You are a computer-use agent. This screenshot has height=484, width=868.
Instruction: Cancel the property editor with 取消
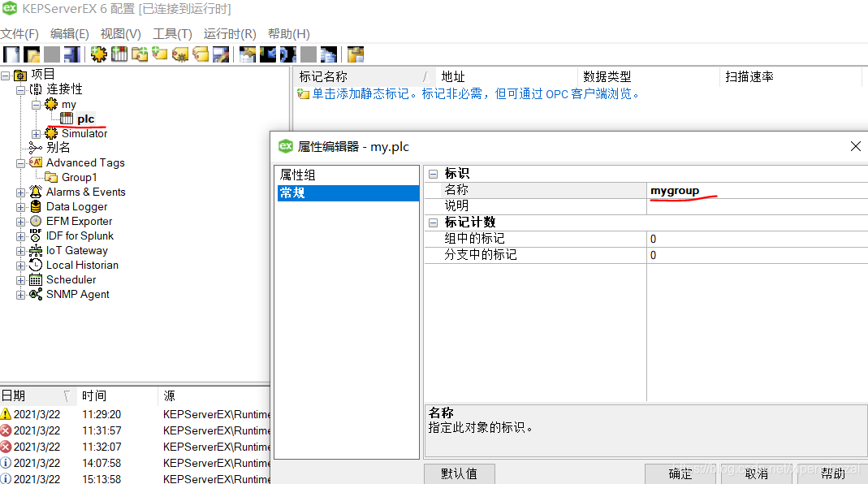tap(757, 474)
